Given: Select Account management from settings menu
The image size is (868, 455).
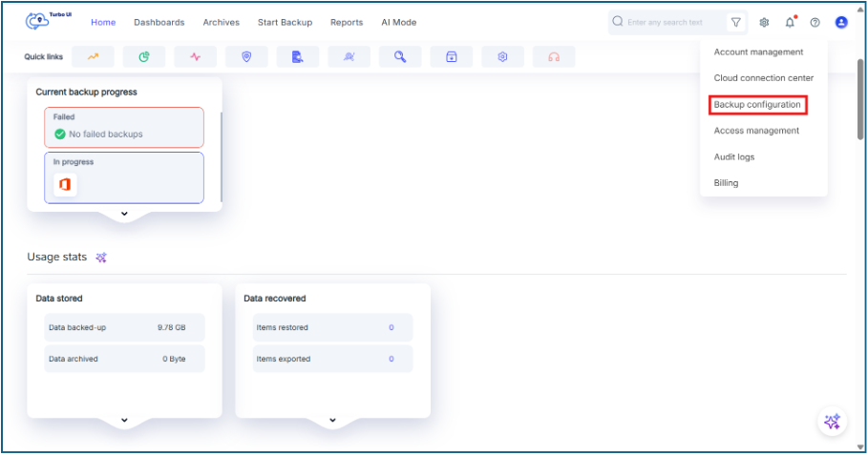Looking at the screenshot, I should click(758, 52).
